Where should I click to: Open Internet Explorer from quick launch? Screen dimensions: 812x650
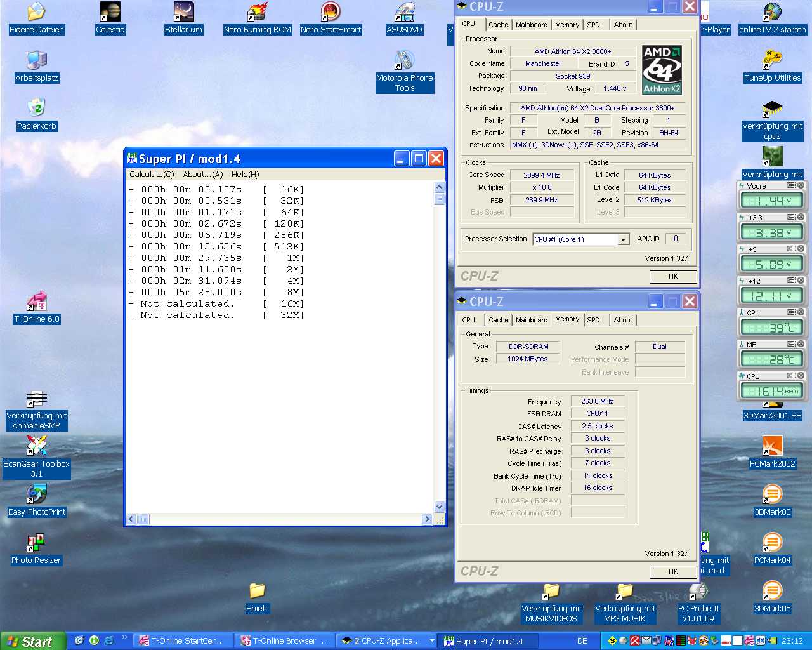tap(108, 640)
